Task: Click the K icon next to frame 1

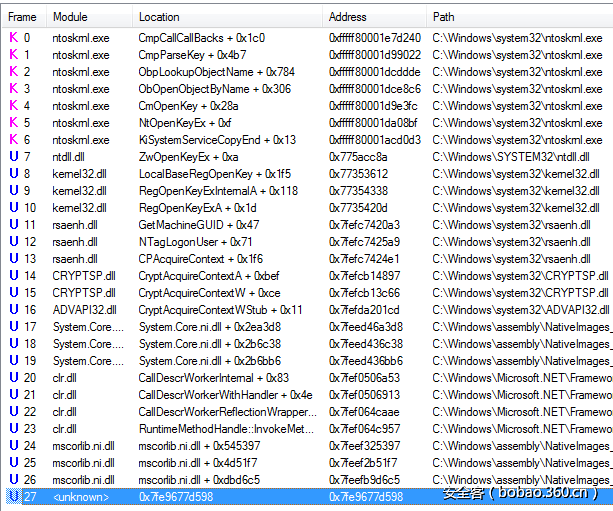Action: [x=14, y=55]
